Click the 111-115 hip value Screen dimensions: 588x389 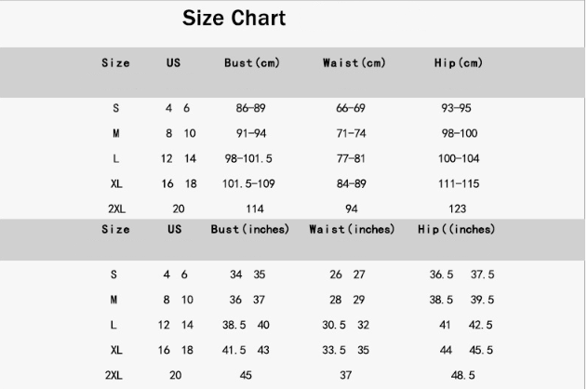[x=458, y=184]
